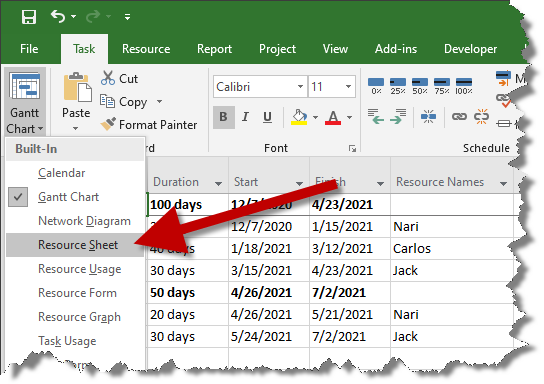
Task: Open Customize Quick Access Toolbar menu
Action: (128, 17)
